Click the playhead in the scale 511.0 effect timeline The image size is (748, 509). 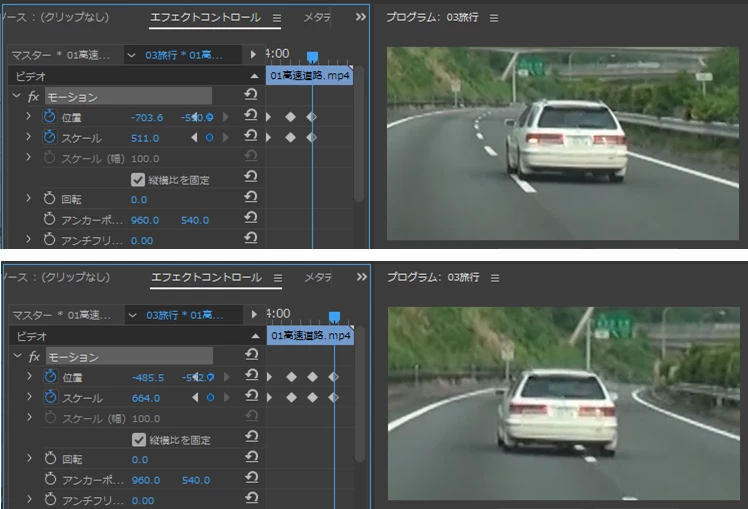pos(312,58)
